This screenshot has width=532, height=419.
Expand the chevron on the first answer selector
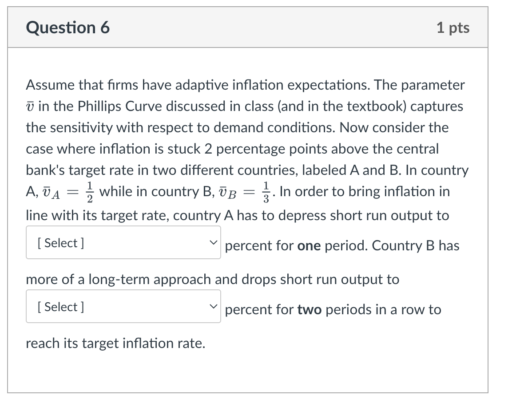213,243
